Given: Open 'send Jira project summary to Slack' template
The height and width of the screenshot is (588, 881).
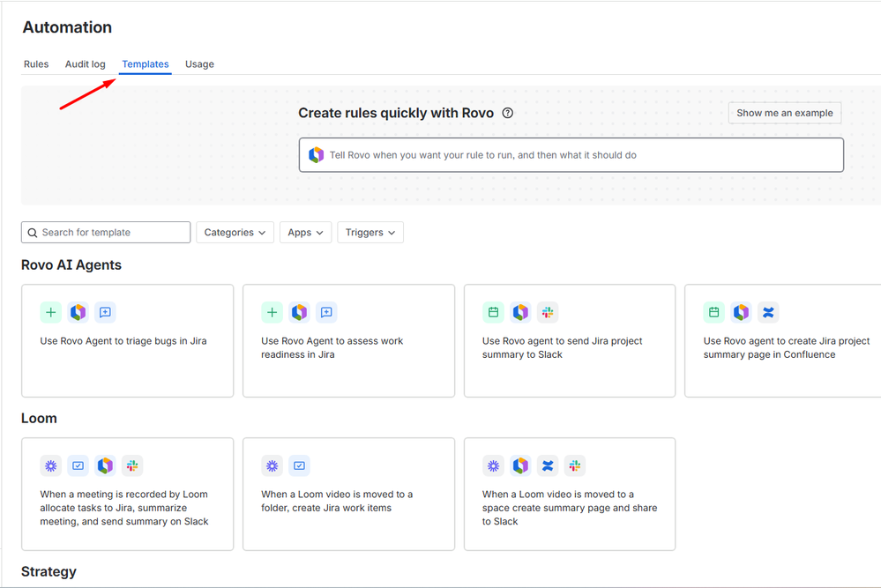Looking at the screenshot, I should click(x=570, y=341).
